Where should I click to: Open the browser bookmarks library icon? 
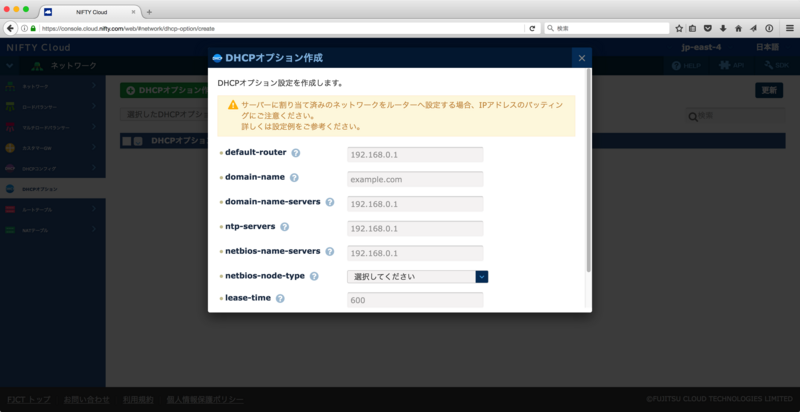(693, 29)
